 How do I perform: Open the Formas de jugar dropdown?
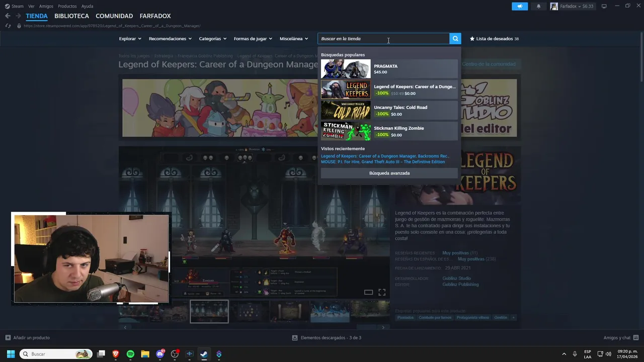click(x=253, y=39)
